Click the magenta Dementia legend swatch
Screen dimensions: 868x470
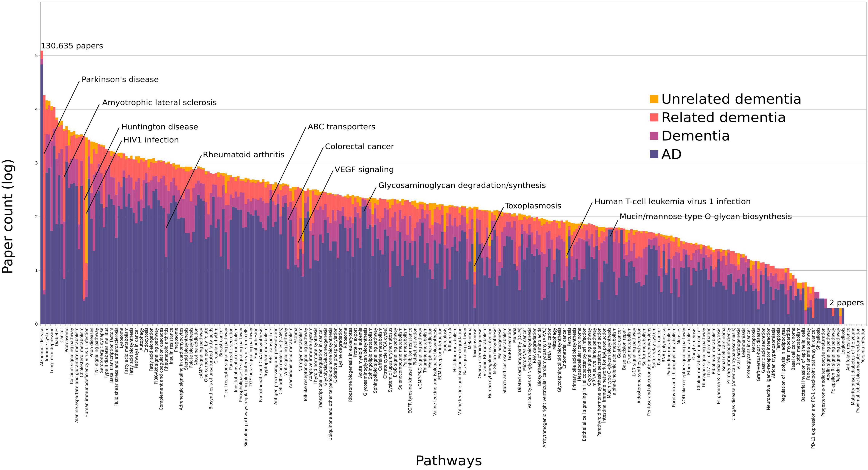(654, 136)
